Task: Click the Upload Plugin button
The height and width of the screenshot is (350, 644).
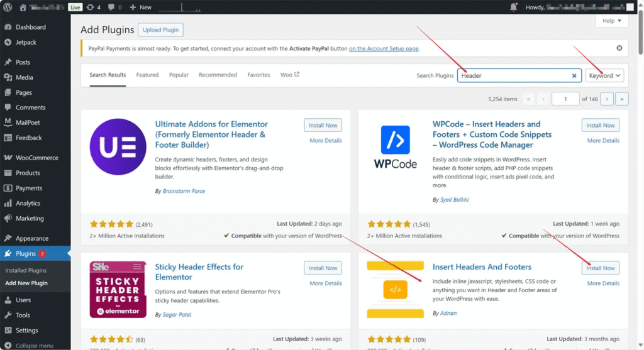Action: point(160,30)
